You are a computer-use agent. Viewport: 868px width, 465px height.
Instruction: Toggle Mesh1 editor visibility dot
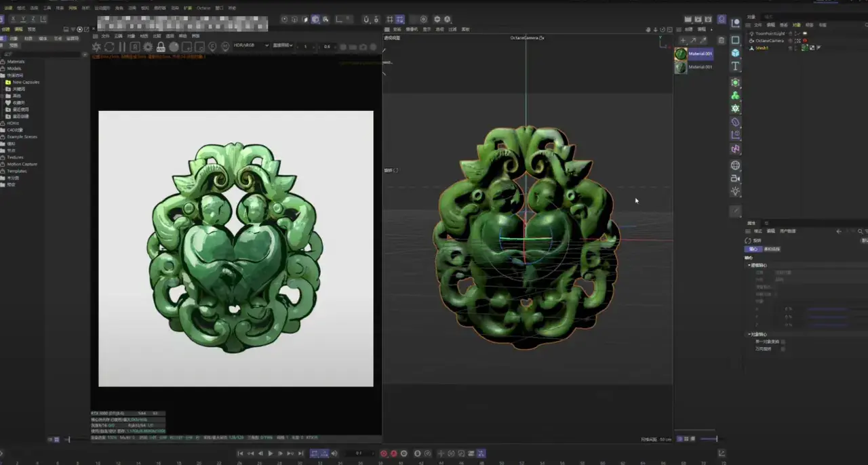click(x=795, y=46)
